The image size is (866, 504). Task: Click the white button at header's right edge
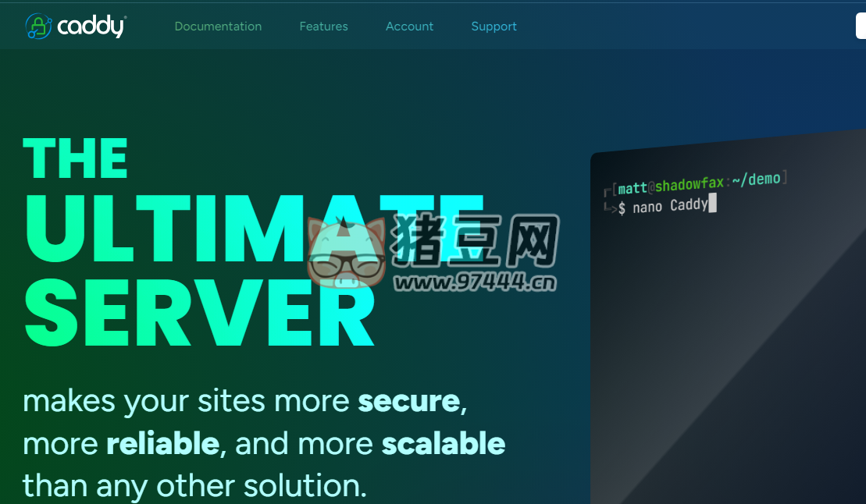(861, 26)
